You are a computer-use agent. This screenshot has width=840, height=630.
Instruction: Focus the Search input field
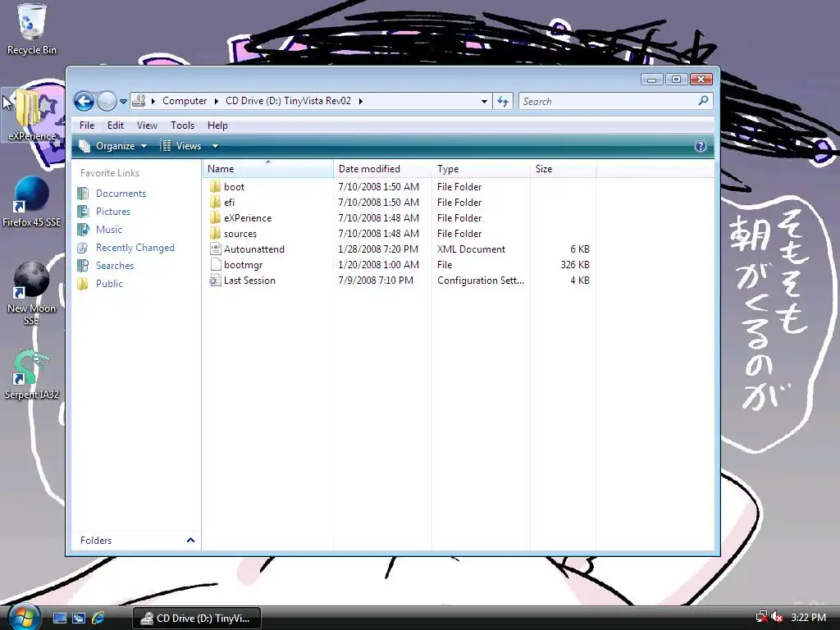(608, 101)
